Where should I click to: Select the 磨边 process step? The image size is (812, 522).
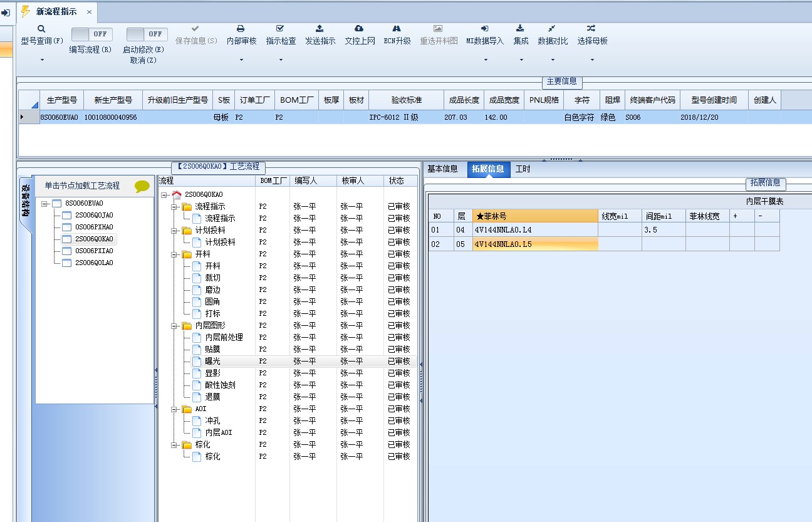213,290
